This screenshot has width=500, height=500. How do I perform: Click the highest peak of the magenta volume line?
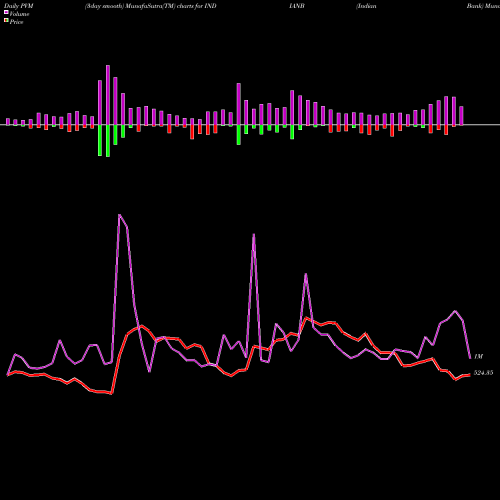[x=119, y=215]
